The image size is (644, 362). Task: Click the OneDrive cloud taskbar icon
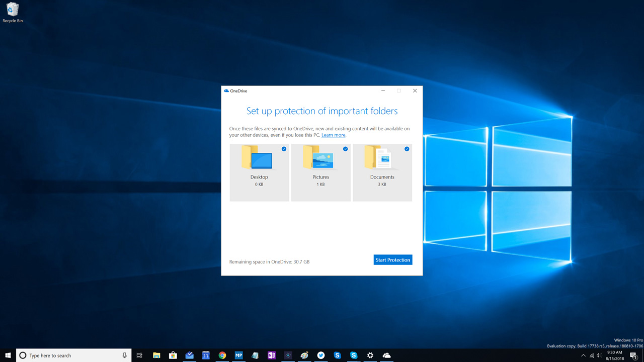coord(386,355)
